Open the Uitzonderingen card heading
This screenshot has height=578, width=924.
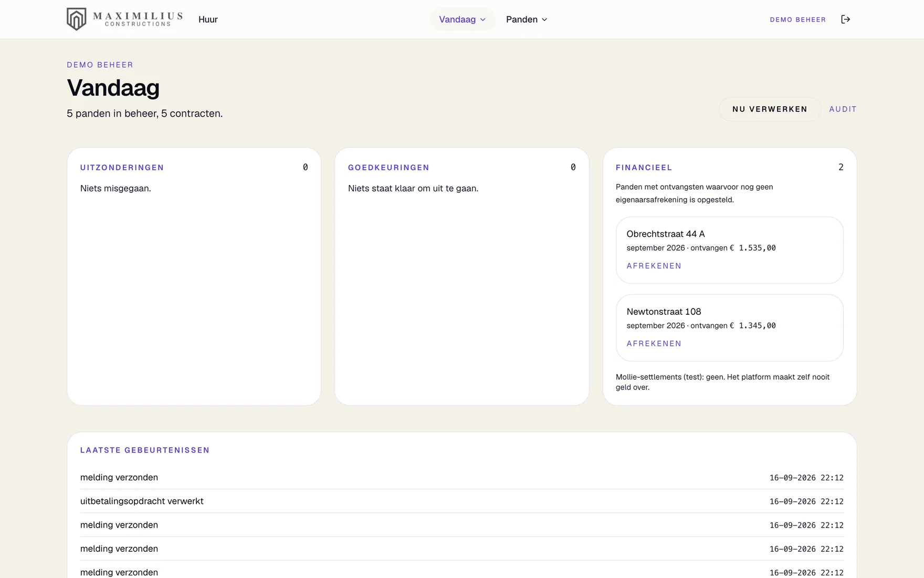122,168
